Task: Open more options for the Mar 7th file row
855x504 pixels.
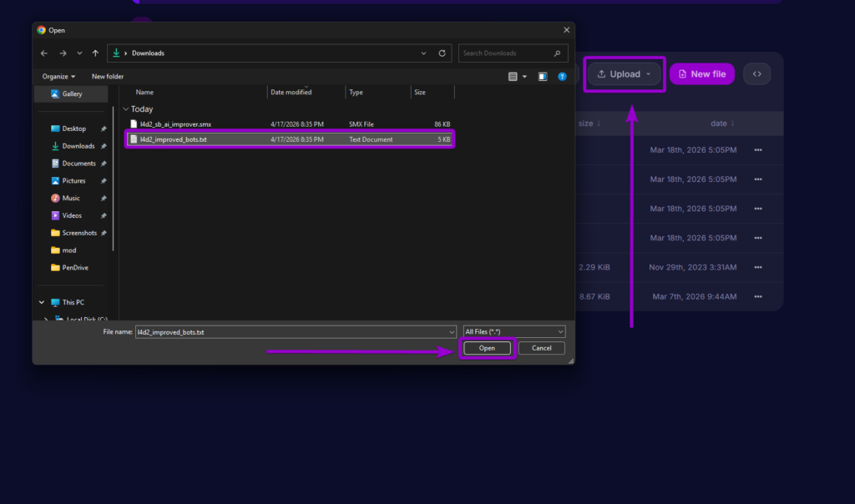Action: pos(757,295)
